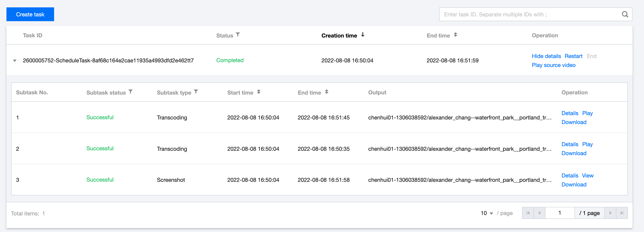Click the subtask 2 output path
The width and height of the screenshot is (644, 232).
(460, 149)
